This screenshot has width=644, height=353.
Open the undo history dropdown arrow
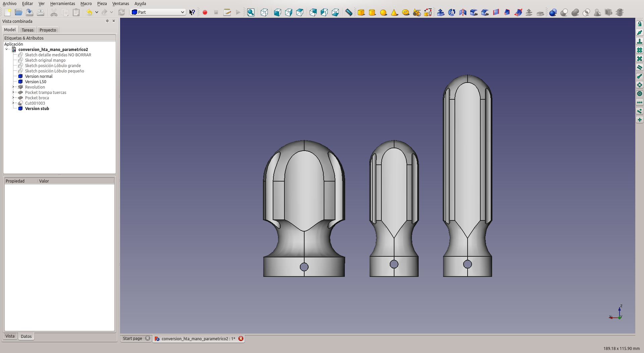(x=97, y=12)
